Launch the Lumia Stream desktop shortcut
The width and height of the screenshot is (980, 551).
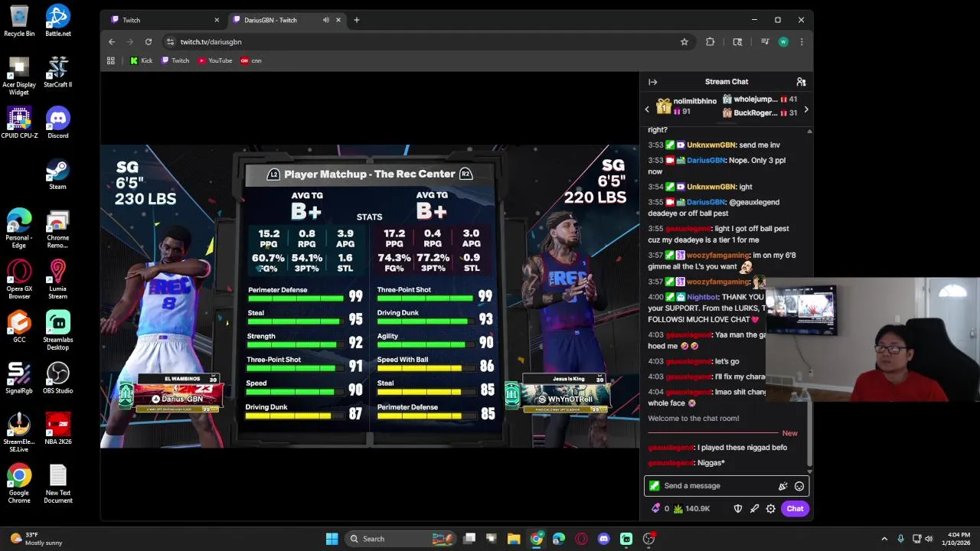tap(58, 279)
